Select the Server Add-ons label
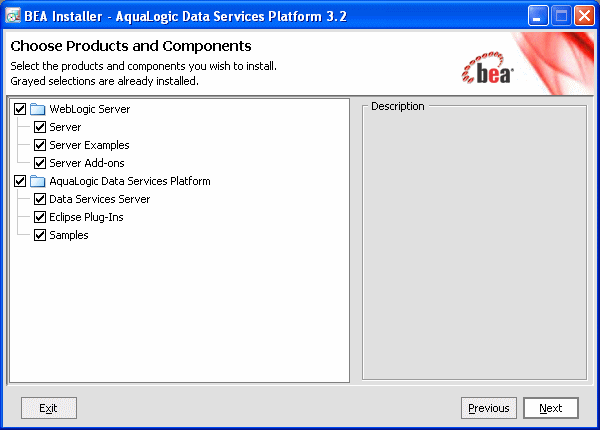 tap(87, 163)
